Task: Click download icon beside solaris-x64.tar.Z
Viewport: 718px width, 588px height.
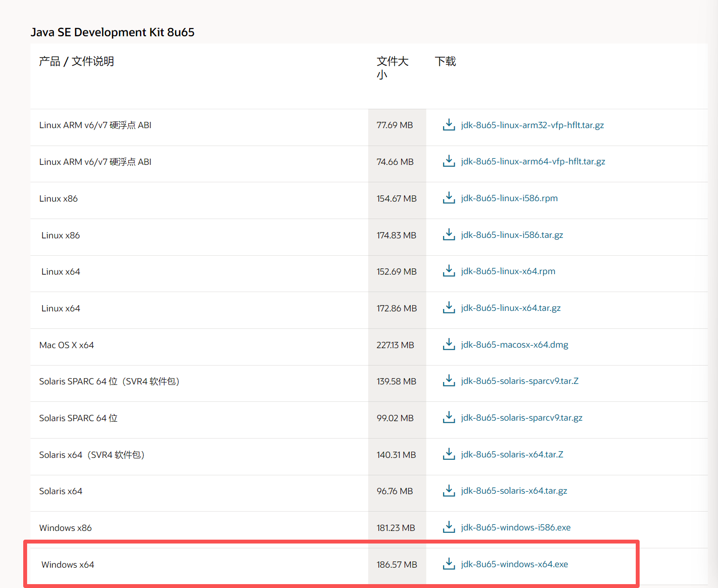Action: pos(449,454)
